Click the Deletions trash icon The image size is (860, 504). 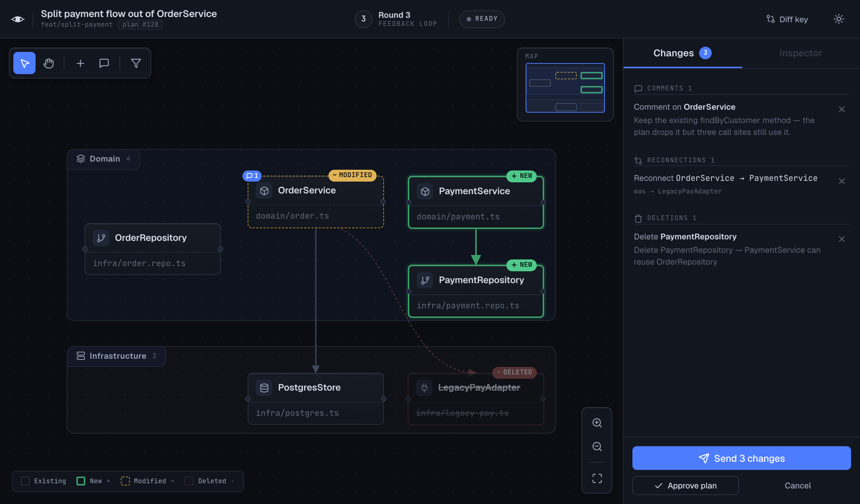[638, 218]
